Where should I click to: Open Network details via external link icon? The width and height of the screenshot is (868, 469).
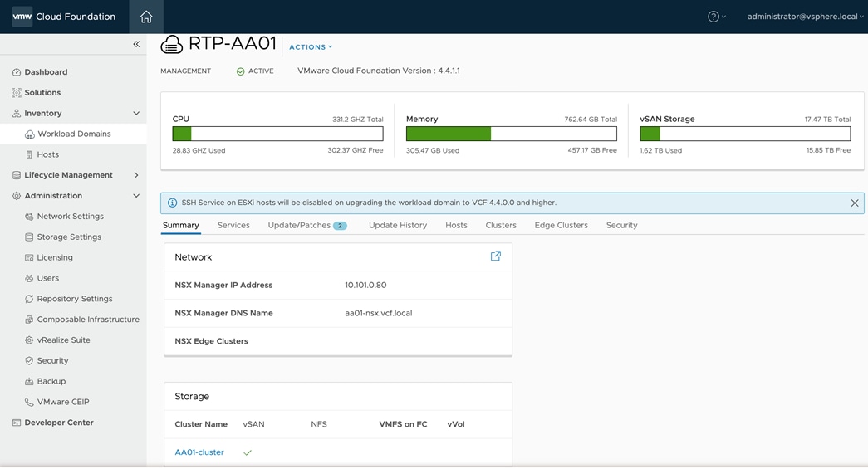coord(495,256)
